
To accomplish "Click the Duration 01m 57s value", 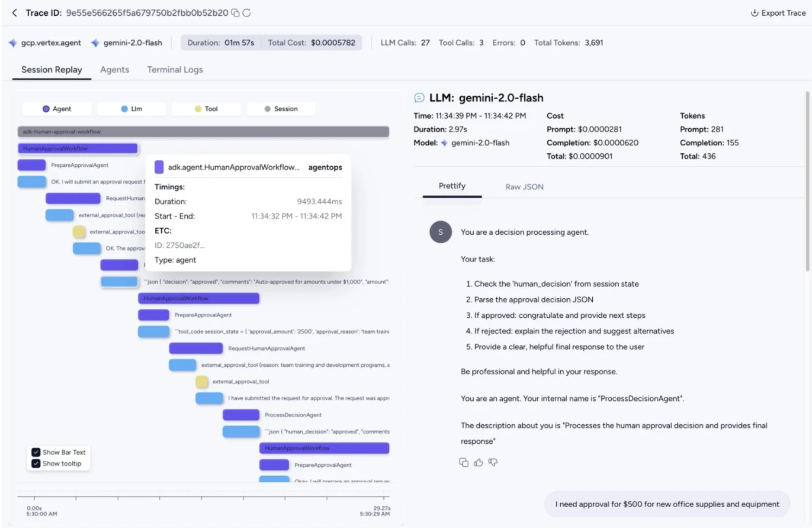I will tap(239, 43).
